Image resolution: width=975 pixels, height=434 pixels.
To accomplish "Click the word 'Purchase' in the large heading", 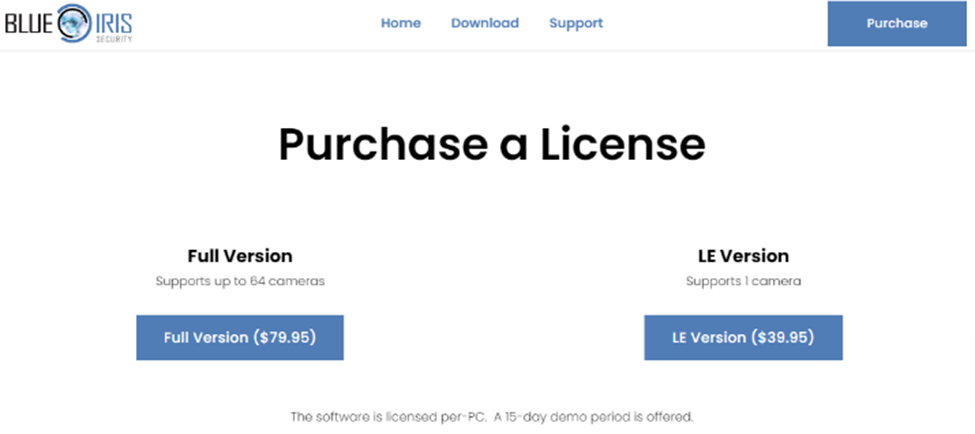I will pos(382,144).
